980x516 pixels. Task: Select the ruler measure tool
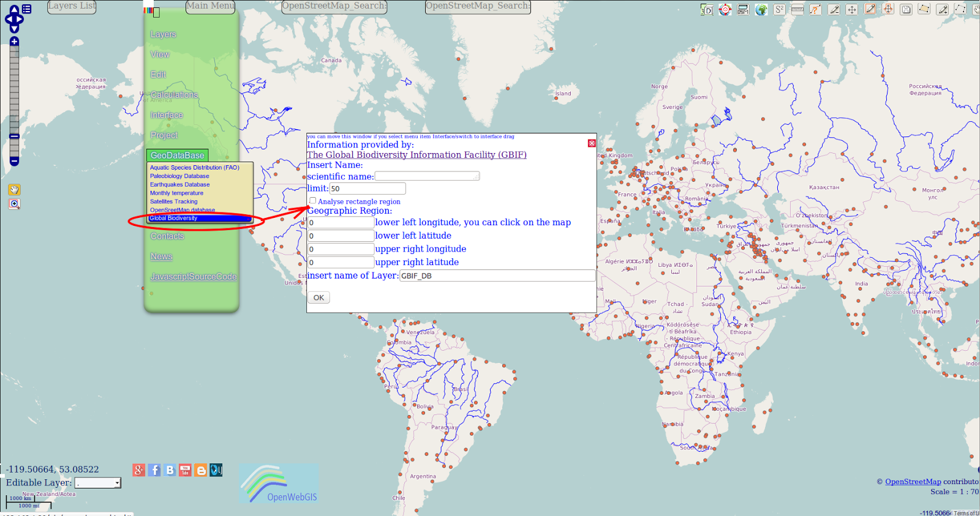[x=797, y=10]
